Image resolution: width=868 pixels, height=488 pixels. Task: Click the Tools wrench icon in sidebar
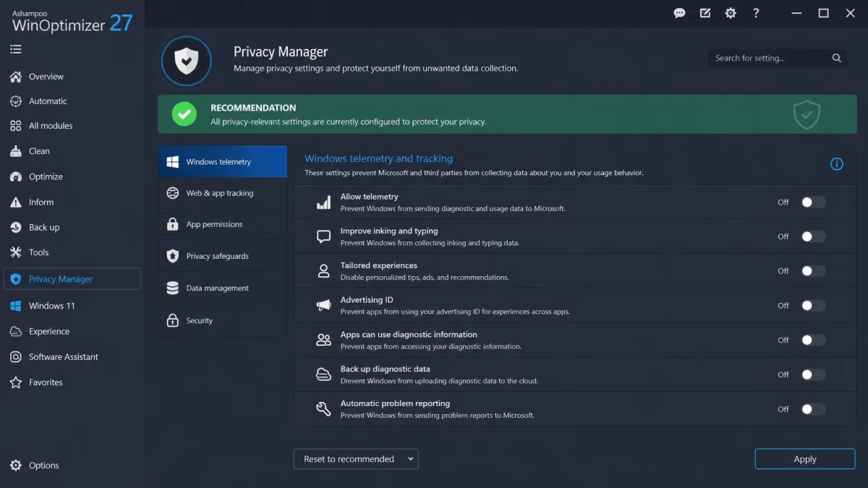(16, 252)
